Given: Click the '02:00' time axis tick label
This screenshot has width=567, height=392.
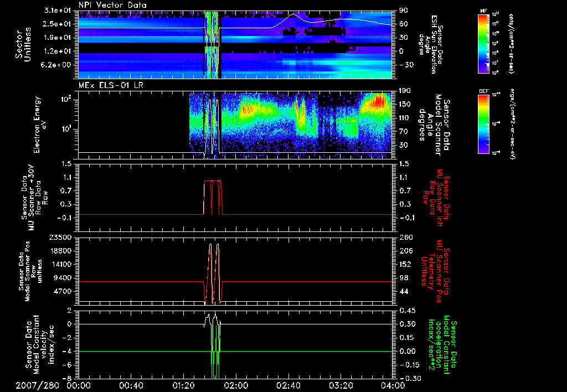Looking at the screenshot, I should click(236, 385).
